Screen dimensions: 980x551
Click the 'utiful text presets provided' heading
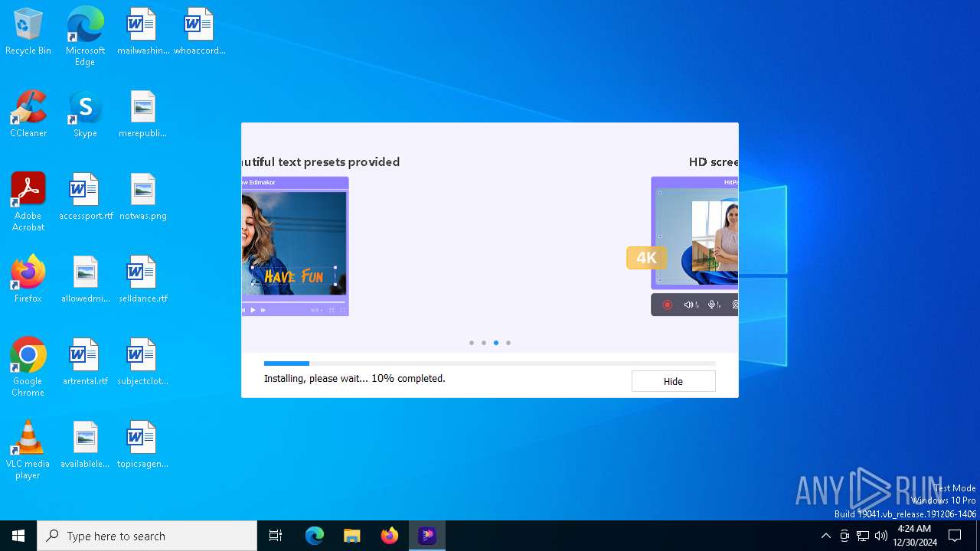(x=321, y=161)
